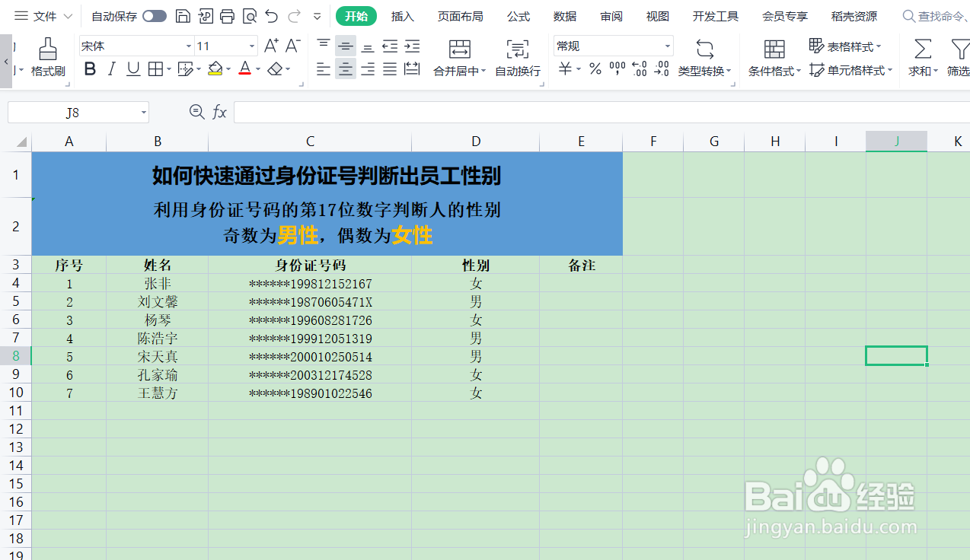Increase indent icon
This screenshot has height=560, width=970.
click(412, 46)
